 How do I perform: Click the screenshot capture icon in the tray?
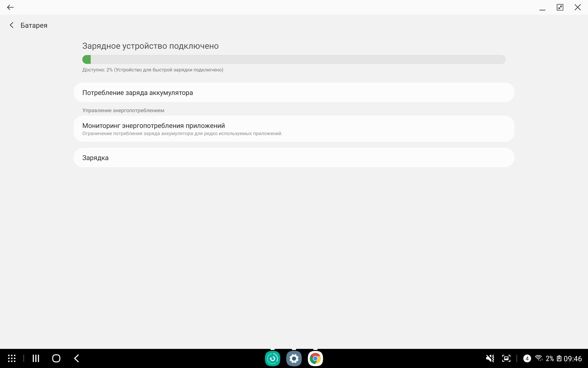[x=506, y=358]
